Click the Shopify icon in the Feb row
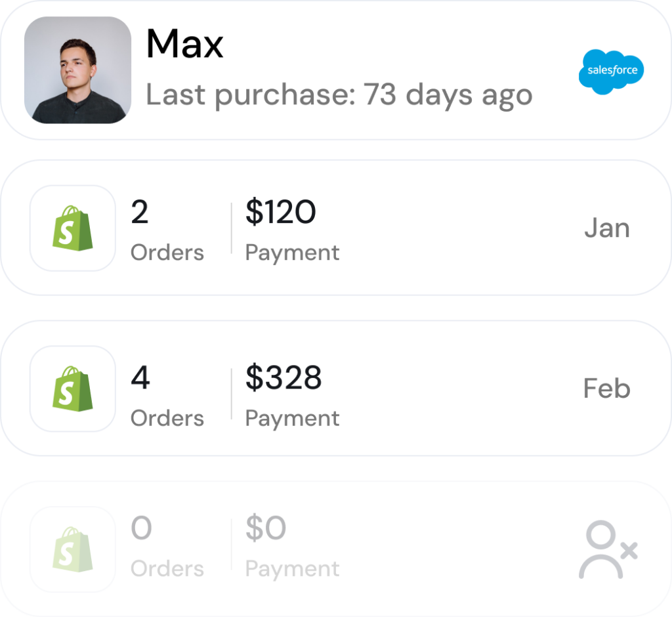672x617 pixels. coord(73,389)
